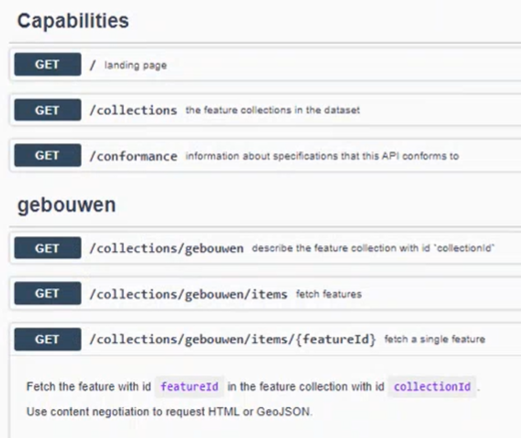521x438 pixels.
Task: Click the collectionId code label
Action: click(x=432, y=387)
